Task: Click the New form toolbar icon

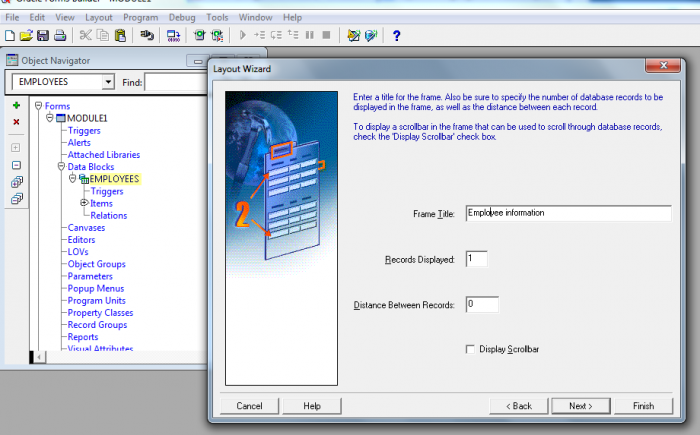Action: pos(10,35)
